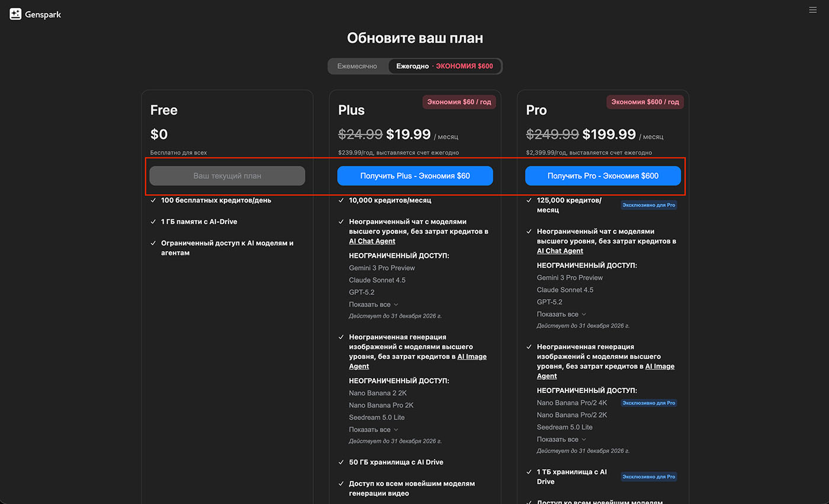The height and width of the screenshot is (504, 829).
Task: Expand Показать все under Pro chat models
Action: coord(561,314)
